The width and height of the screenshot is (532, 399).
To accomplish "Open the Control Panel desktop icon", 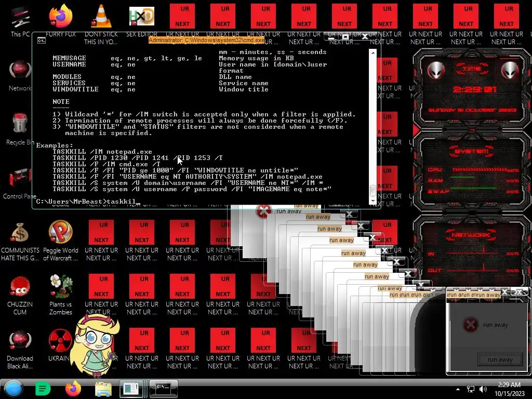I will point(20,183).
